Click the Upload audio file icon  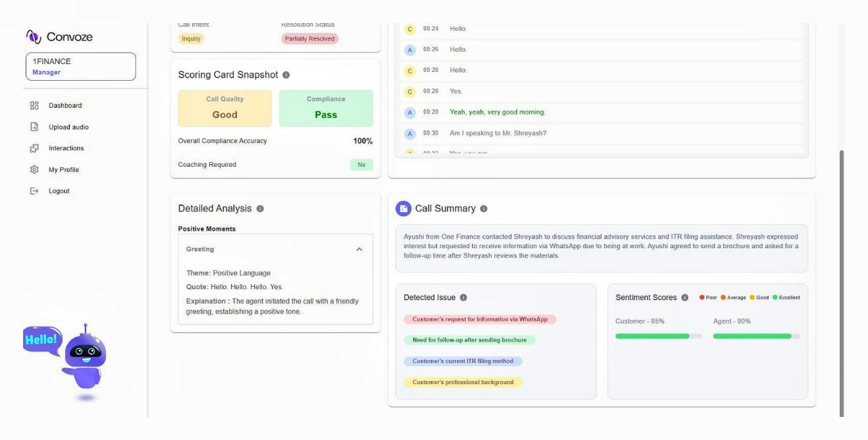[x=35, y=127]
